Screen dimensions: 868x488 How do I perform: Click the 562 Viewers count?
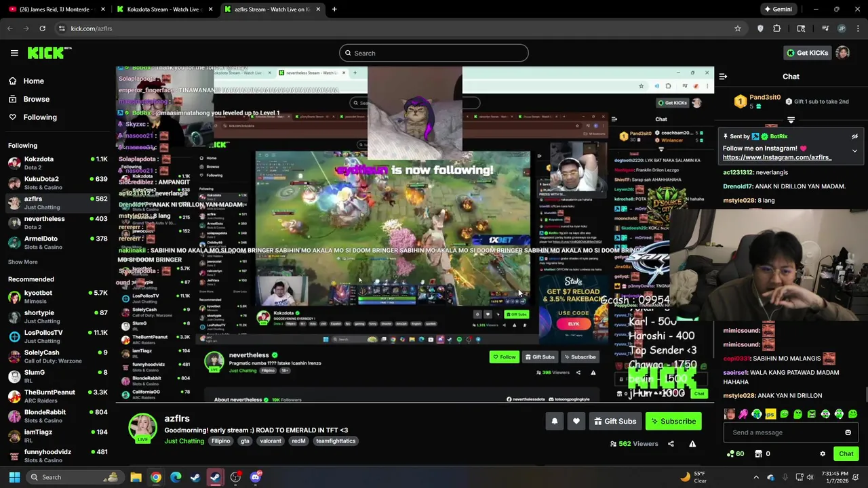[x=634, y=444]
